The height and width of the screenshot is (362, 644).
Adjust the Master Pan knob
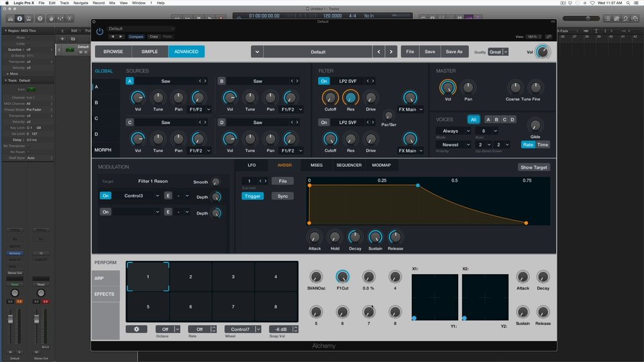coord(468,87)
